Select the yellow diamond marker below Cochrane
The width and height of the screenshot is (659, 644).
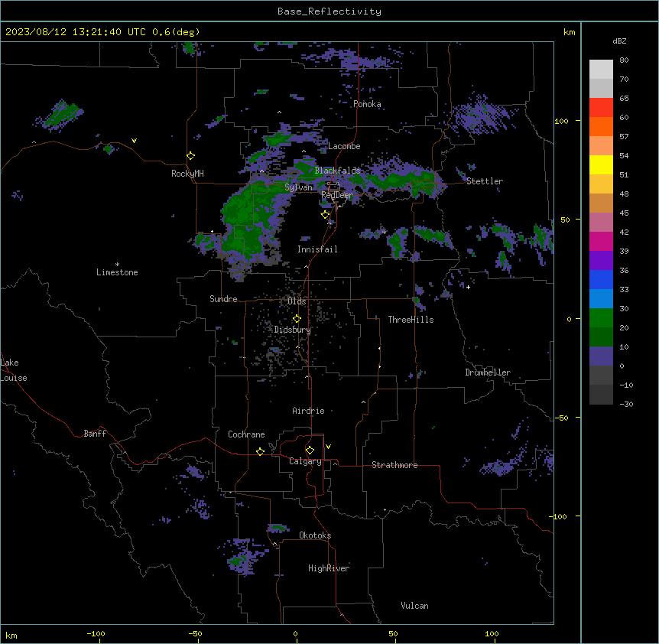[x=260, y=451]
